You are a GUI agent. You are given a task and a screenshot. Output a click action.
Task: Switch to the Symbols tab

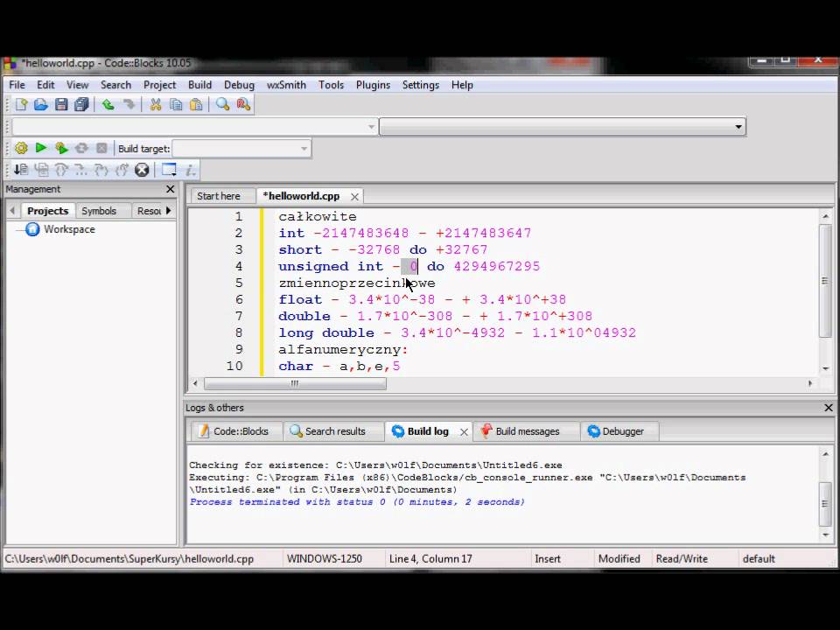click(x=99, y=211)
